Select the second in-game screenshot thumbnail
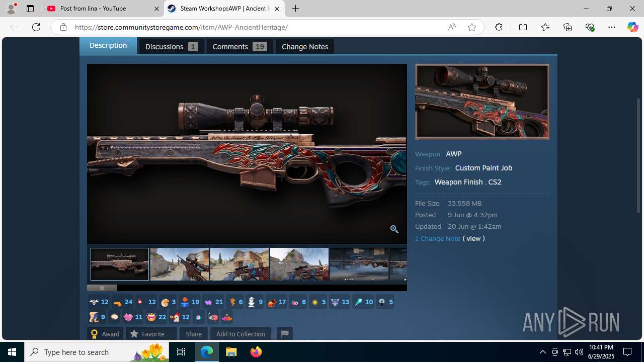 point(180,264)
